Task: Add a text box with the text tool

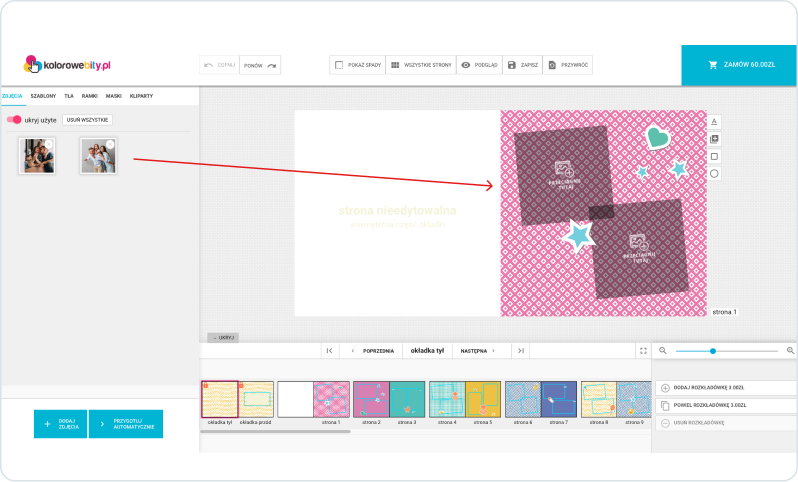Action: click(x=714, y=122)
